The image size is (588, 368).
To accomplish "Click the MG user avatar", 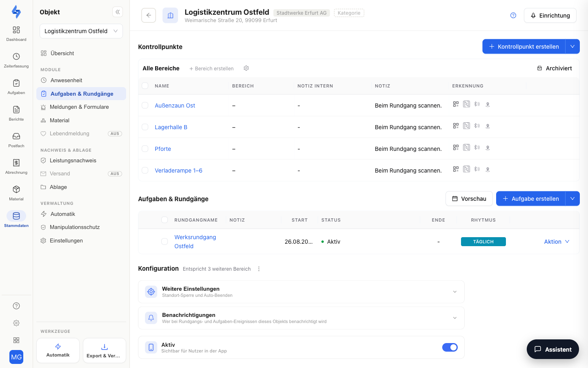I will 16,357.
